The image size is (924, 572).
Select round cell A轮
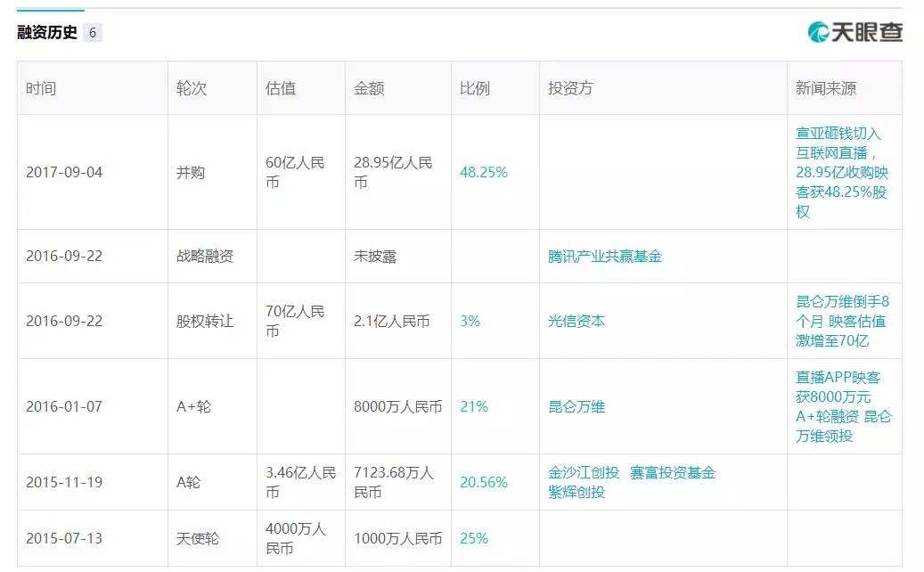click(189, 482)
